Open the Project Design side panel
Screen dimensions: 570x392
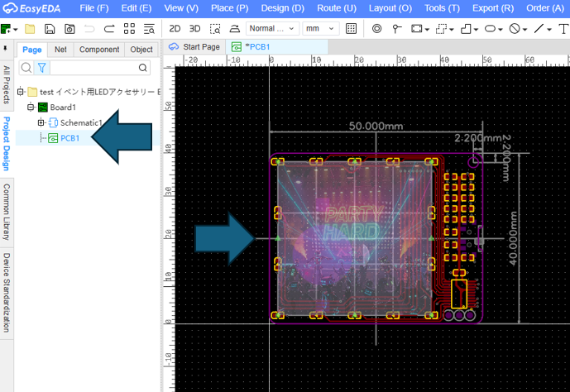coord(7,144)
